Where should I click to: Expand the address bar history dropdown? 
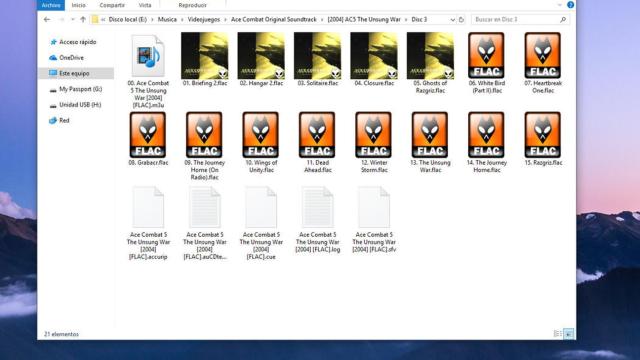click(452, 20)
